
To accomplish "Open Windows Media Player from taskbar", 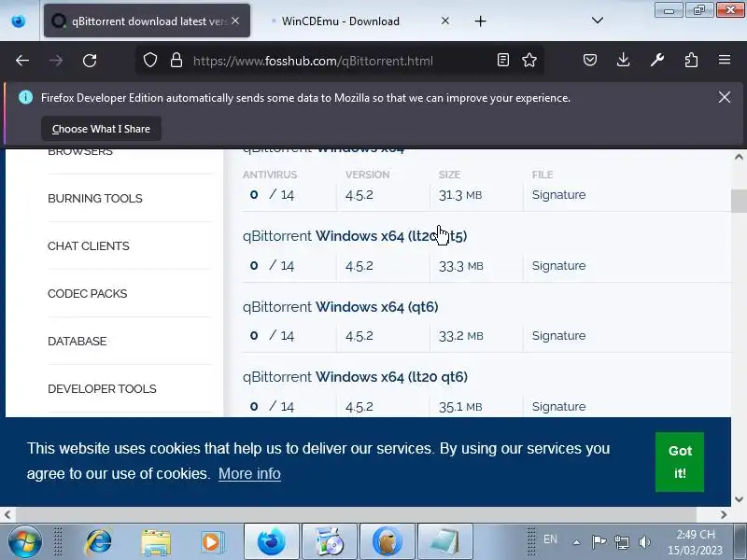I will click(213, 542).
